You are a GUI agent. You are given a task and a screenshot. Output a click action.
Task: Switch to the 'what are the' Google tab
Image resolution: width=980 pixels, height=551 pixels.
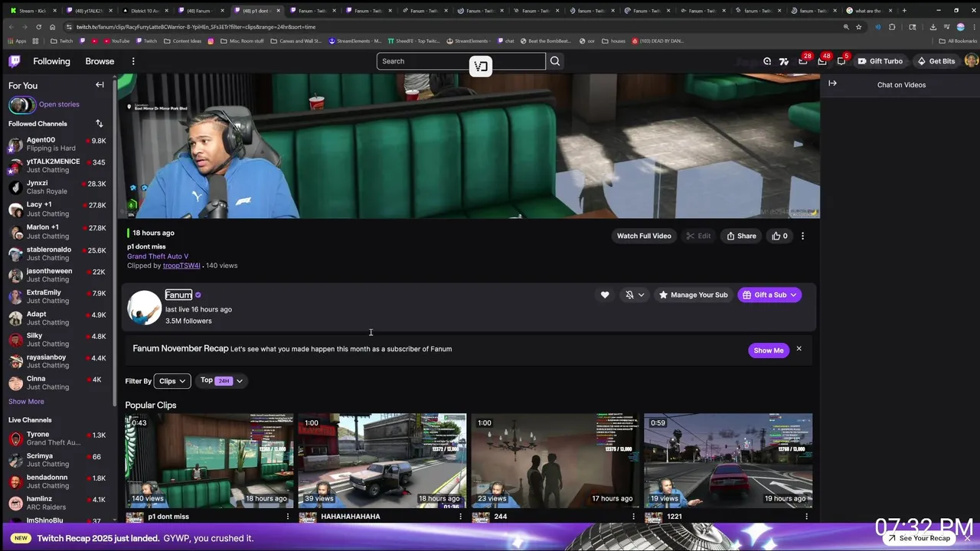tap(868, 11)
